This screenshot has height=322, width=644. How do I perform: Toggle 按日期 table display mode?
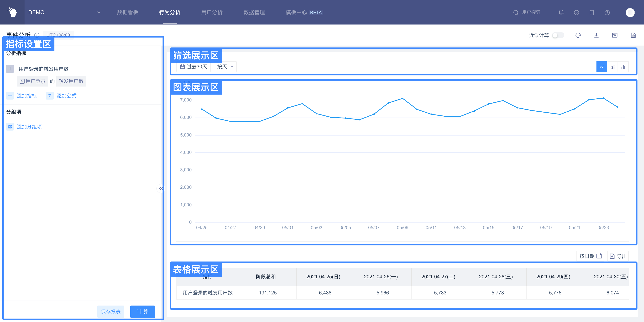pos(590,256)
